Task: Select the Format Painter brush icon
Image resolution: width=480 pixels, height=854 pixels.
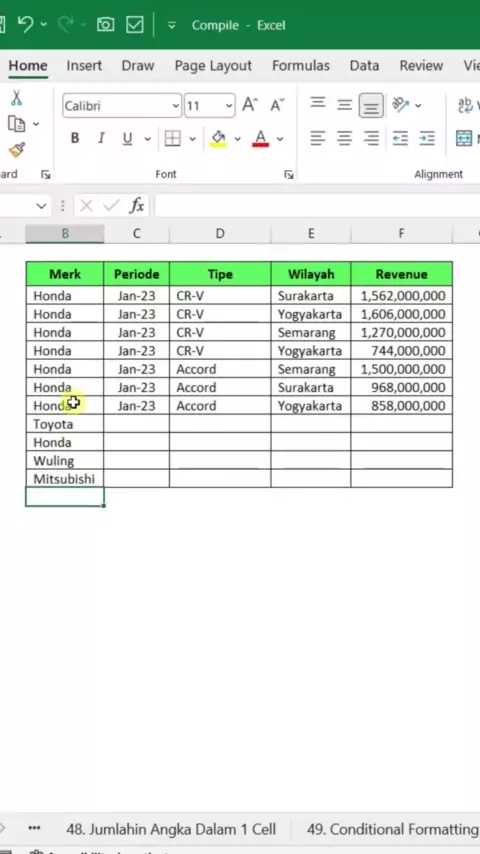Action: click(17, 149)
